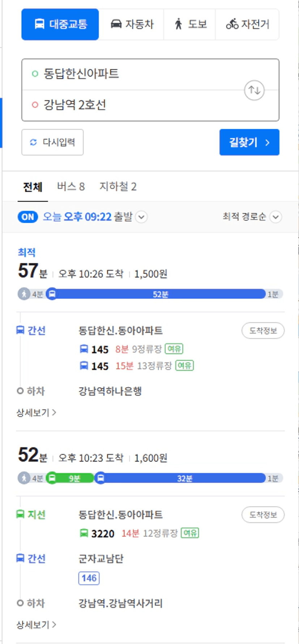Click the green bus icon on the 9분 segment
299x644 pixels.
pyautogui.click(x=52, y=478)
